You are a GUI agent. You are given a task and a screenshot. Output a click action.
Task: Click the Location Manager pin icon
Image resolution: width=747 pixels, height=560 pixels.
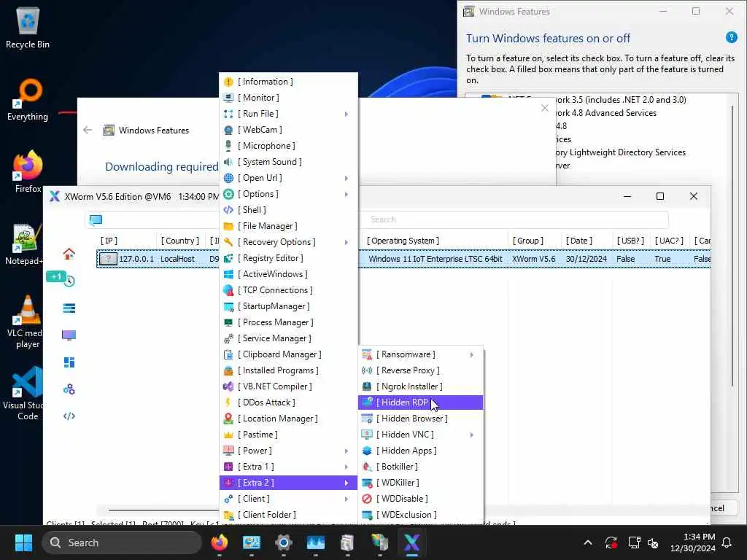(228, 419)
